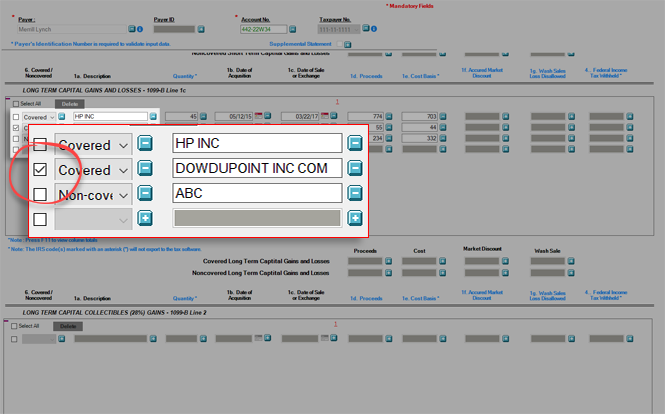Screen dimensions: 665x414
Task: Click the minus icon after ABC description in the callout
Action: (355, 193)
